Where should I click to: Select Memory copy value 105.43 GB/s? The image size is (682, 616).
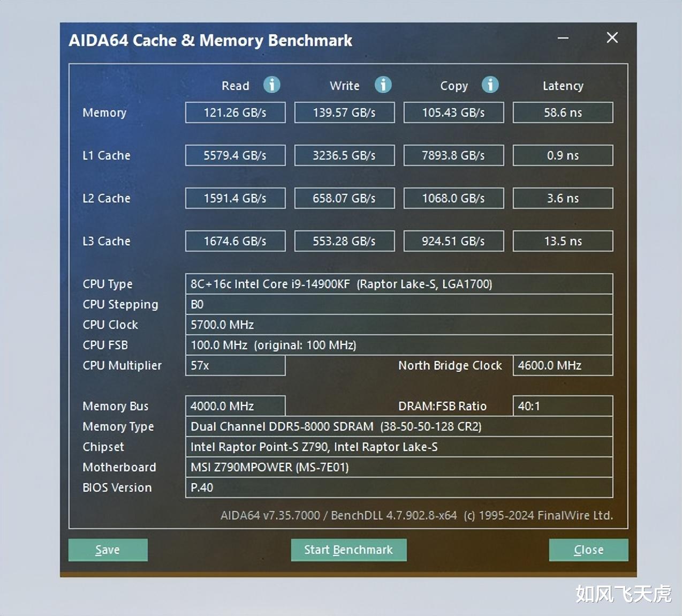453,112
